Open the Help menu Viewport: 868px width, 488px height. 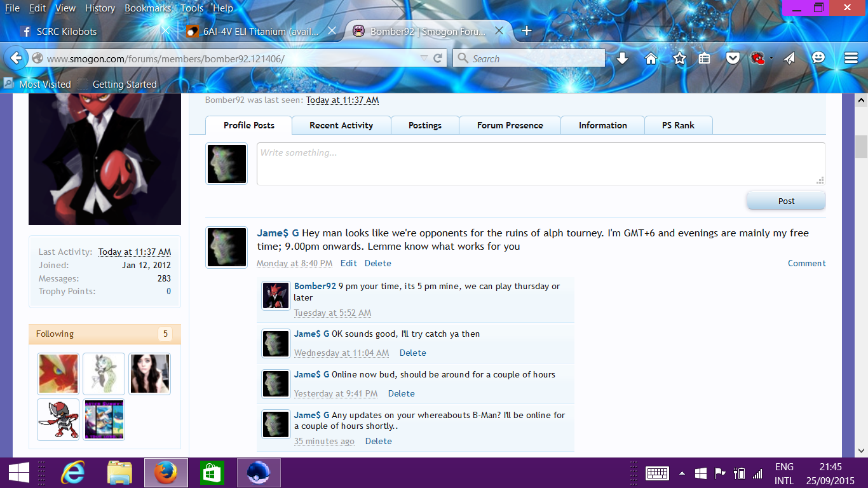(223, 8)
